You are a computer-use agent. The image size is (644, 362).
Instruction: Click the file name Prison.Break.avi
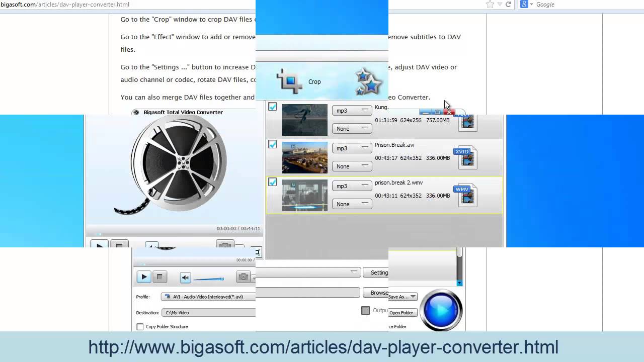click(x=394, y=145)
